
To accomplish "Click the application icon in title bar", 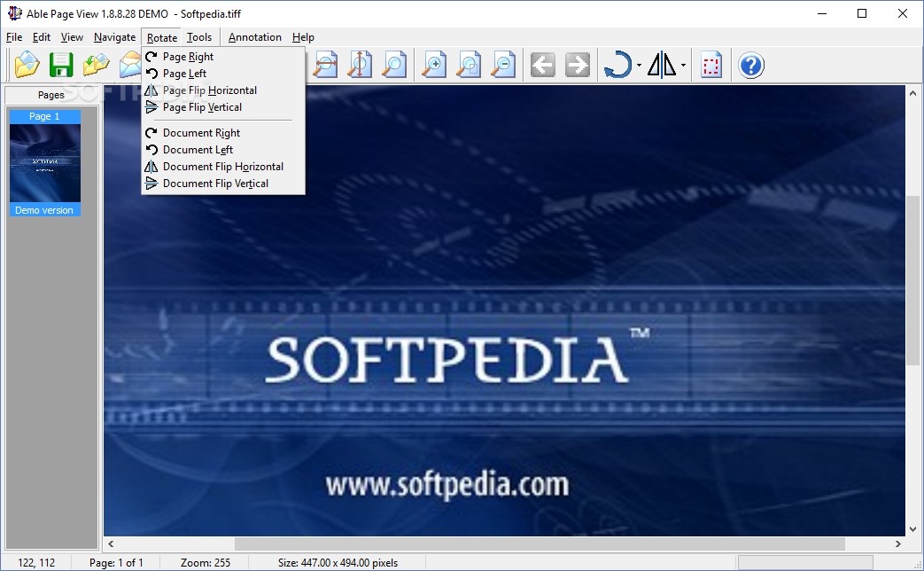I will tap(15, 13).
